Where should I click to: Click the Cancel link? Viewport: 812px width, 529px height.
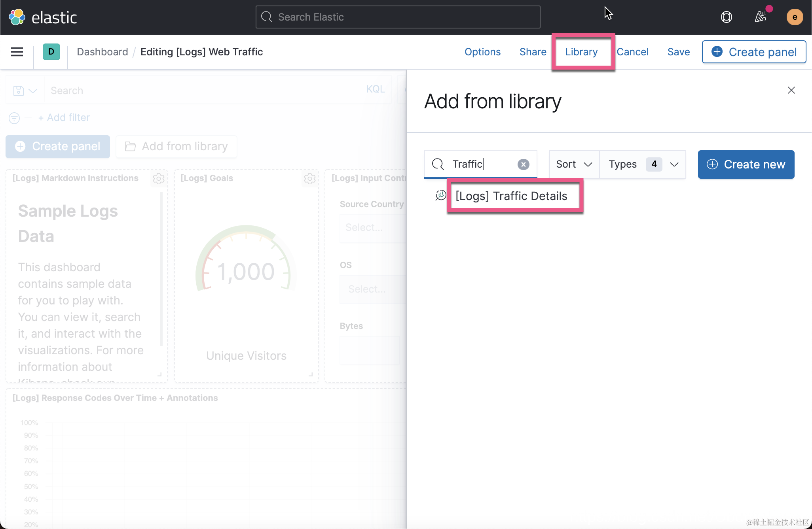(x=632, y=52)
